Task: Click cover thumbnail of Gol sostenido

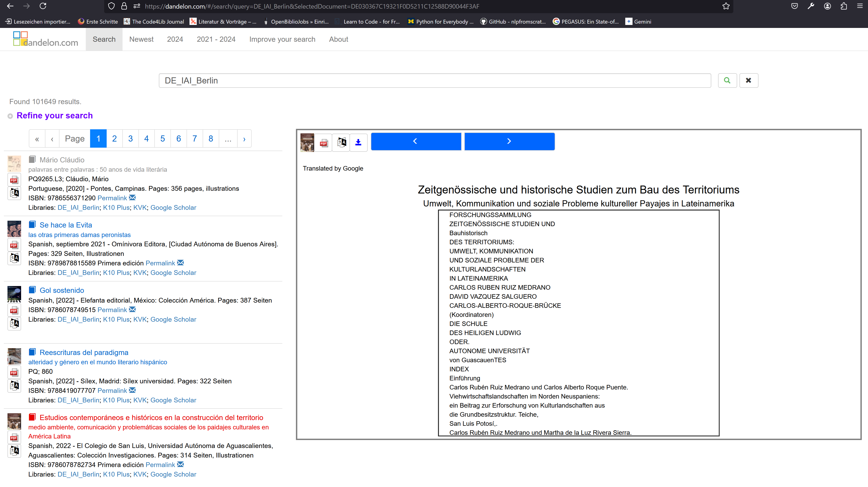Action: coord(14,294)
